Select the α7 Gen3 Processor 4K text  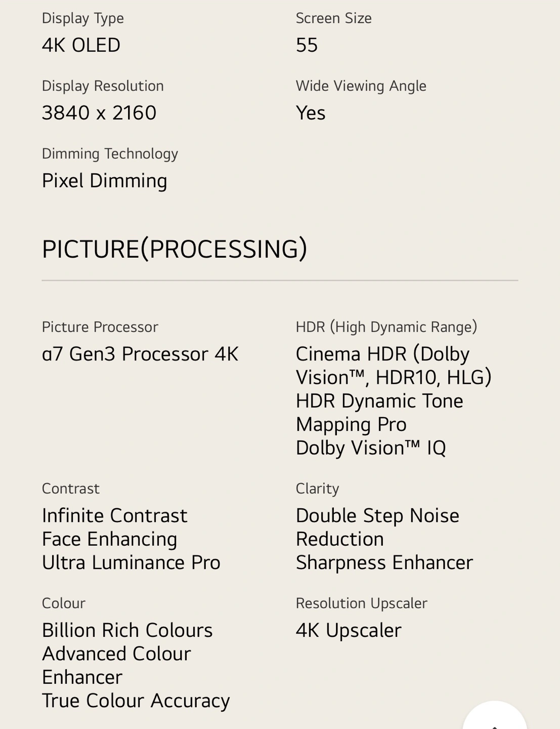pos(140,354)
